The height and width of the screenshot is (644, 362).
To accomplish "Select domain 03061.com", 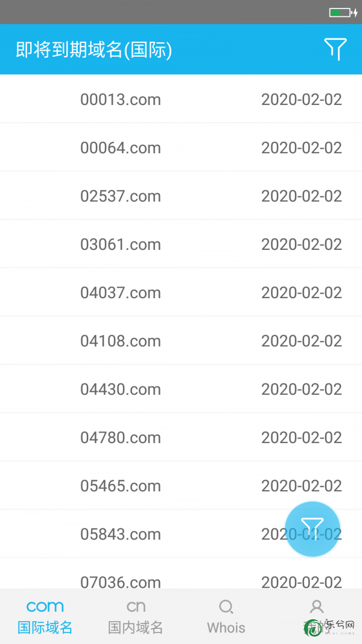I will click(x=181, y=244).
